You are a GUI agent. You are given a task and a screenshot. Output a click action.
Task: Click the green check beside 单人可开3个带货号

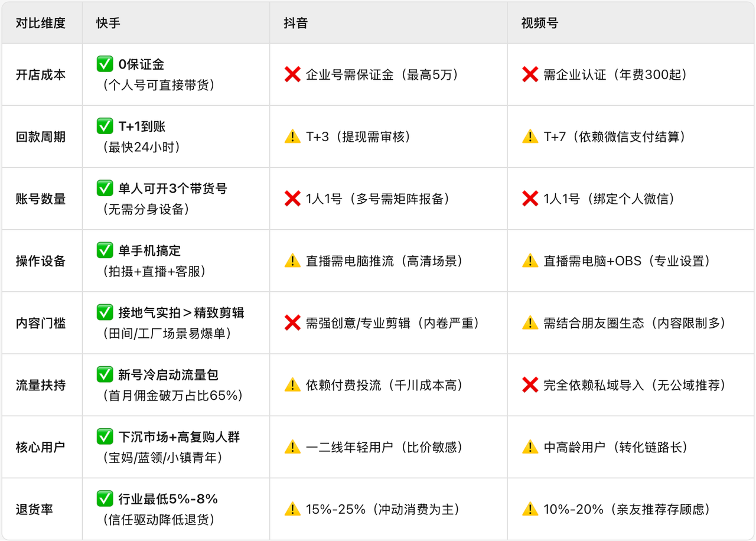coord(105,188)
